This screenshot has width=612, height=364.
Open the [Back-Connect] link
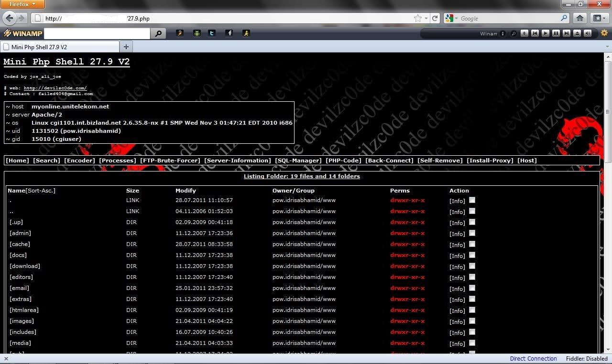point(389,161)
